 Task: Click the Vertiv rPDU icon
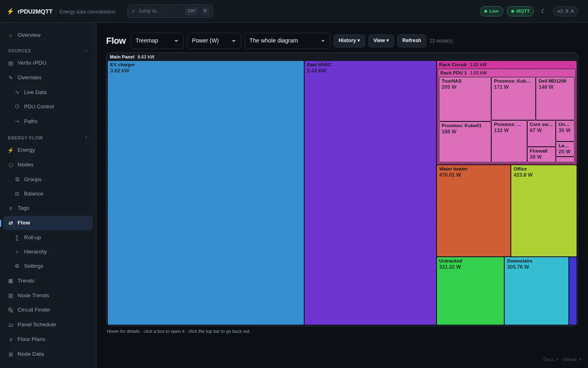point(11,63)
